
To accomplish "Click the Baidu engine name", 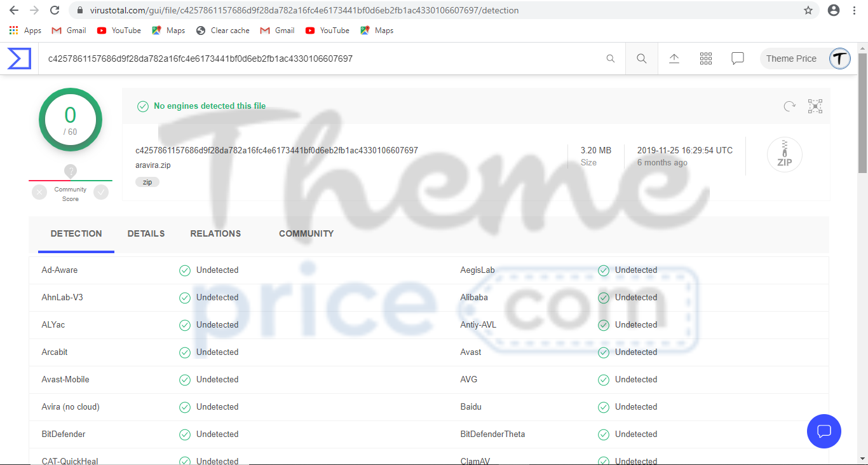I will (471, 407).
